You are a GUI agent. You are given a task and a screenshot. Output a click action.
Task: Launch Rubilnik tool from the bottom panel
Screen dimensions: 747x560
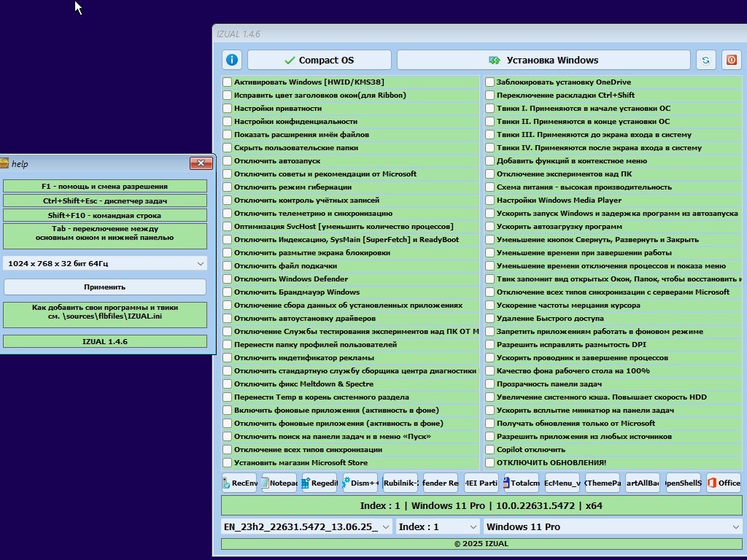[x=400, y=483]
